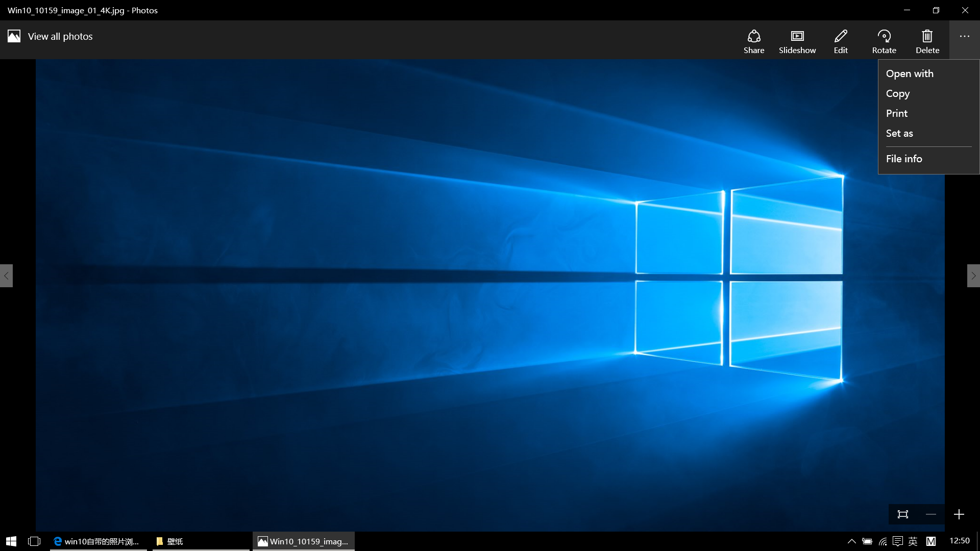Screen dimensions: 980x551
Task: Rotate the photo
Action: tap(884, 41)
